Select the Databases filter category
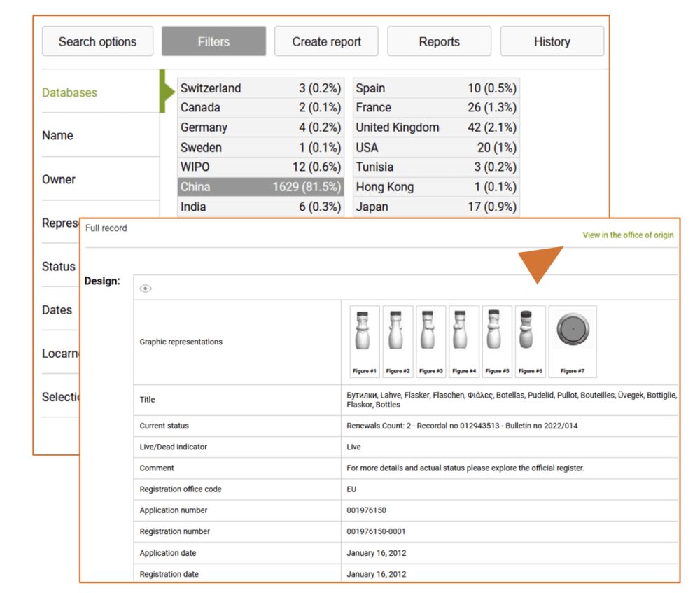Image resolution: width=700 pixels, height=593 pixels. [x=70, y=92]
